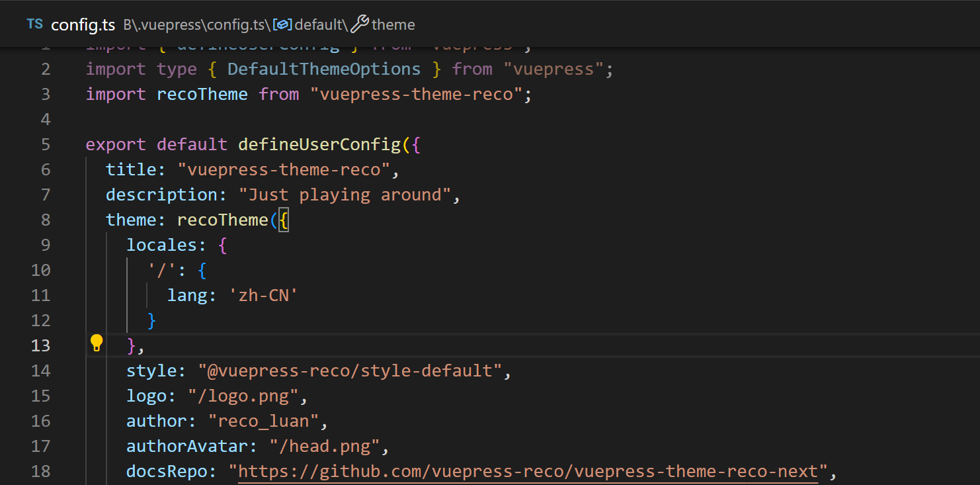980x485 pixels.
Task: Click the 'zh-CN' string value
Action: tap(263, 295)
